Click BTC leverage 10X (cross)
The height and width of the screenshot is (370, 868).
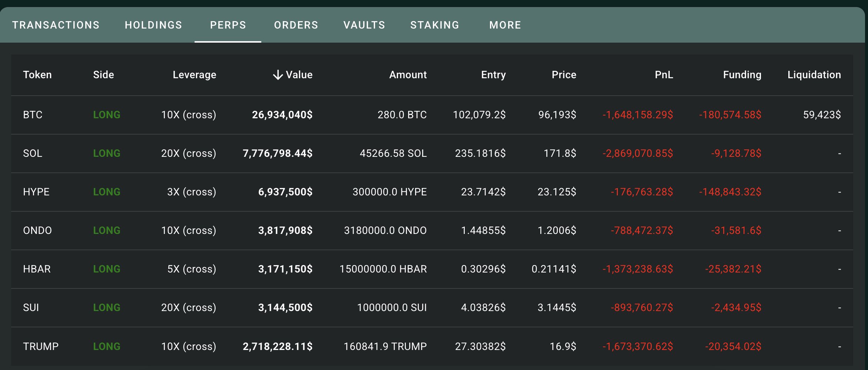(189, 115)
